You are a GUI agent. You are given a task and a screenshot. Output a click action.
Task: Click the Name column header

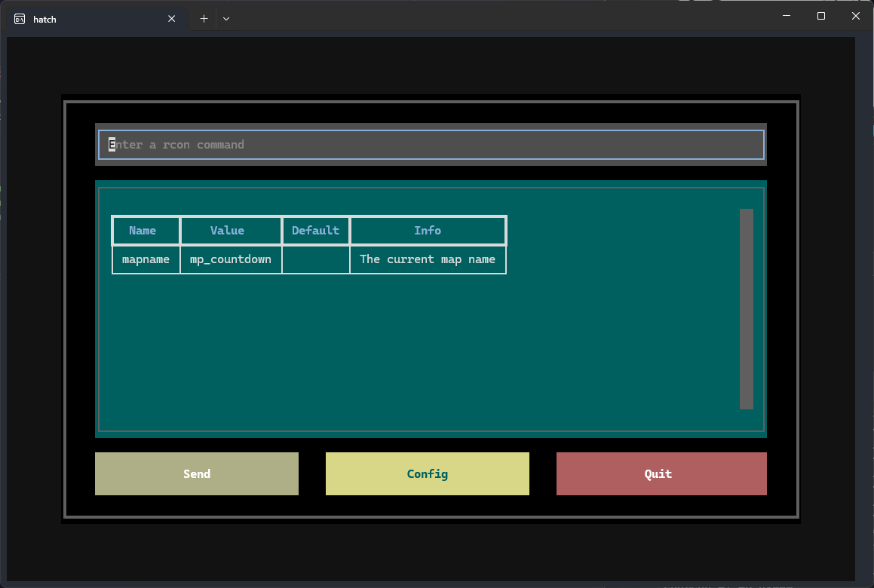(x=143, y=231)
